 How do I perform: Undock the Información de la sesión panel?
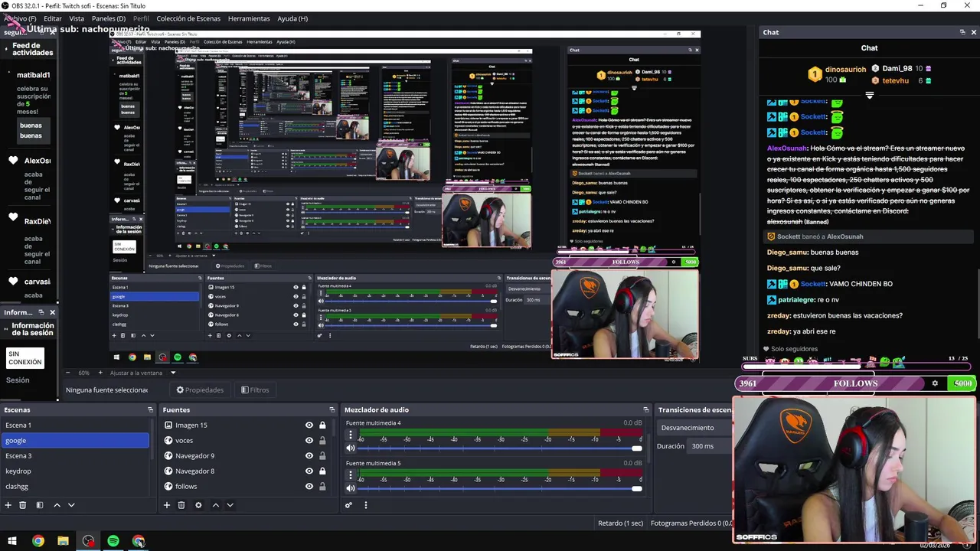(x=41, y=312)
